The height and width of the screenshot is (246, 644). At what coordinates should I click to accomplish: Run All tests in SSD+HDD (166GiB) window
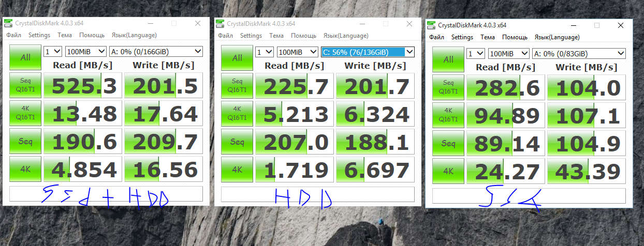pos(25,57)
